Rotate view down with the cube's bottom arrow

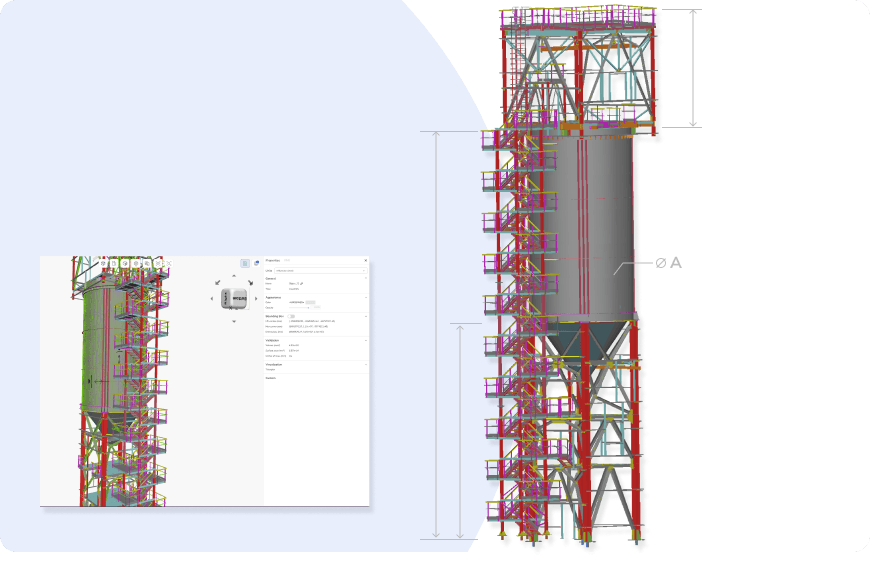click(x=234, y=321)
